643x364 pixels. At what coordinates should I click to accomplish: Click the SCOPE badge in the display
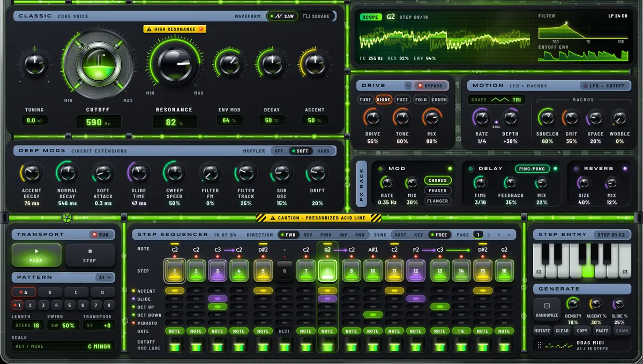(370, 17)
